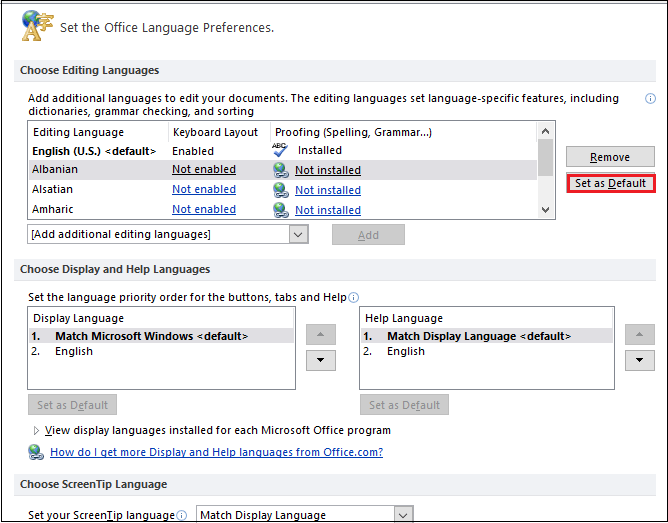Click Amharic proofing 'Not installed' link
The width and height of the screenshot is (668, 523).
pos(328,210)
